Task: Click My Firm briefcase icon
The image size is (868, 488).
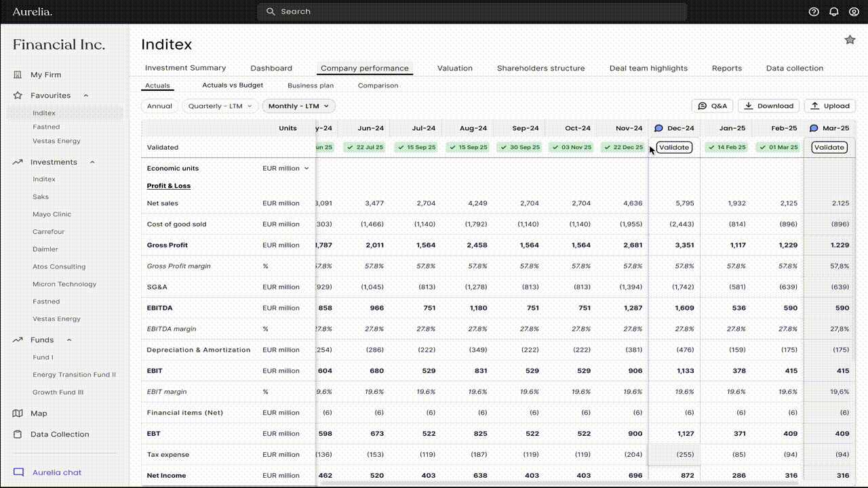Action: (x=18, y=75)
